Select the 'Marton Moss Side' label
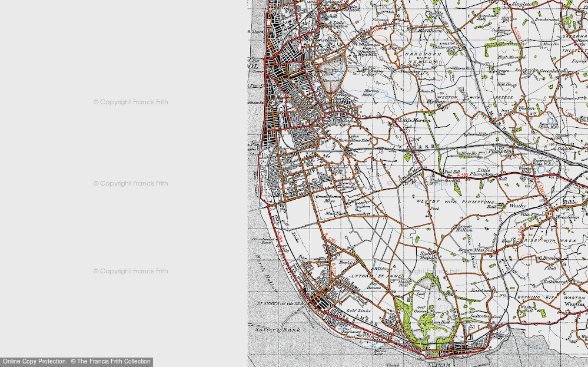 tap(354, 140)
